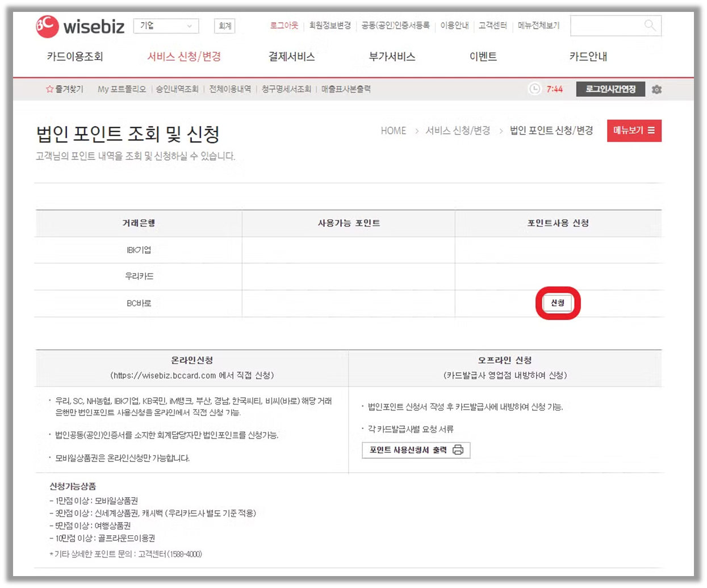Image resolution: width=707 pixels, height=588 pixels.
Task: Click printer icon on 포인트 사용신청서 출력
Action: coord(458,450)
